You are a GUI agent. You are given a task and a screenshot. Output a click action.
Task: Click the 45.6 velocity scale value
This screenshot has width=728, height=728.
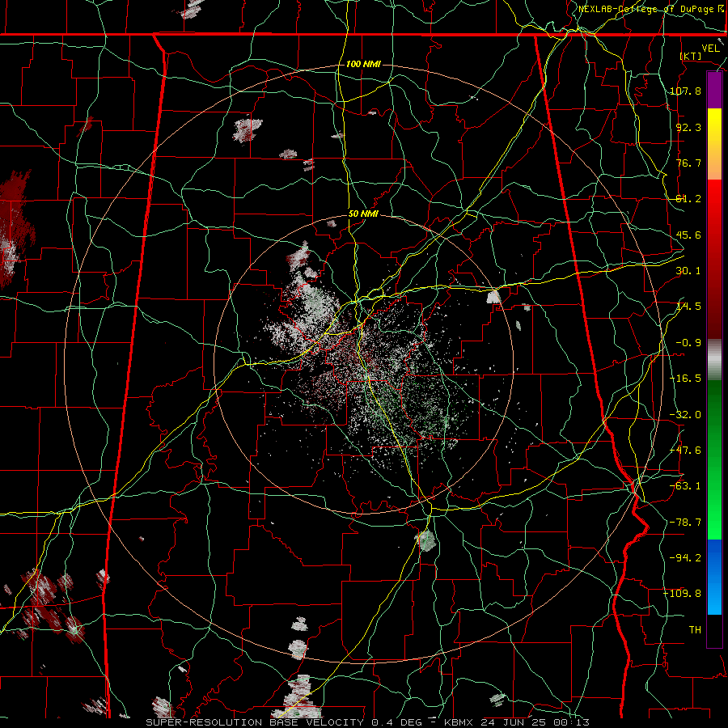[x=688, y=235]
